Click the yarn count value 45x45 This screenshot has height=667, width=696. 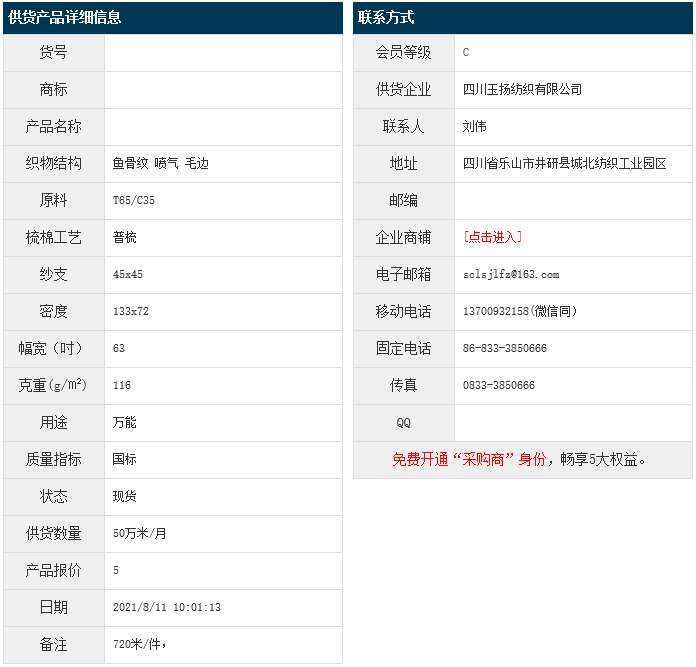(128, 274)
